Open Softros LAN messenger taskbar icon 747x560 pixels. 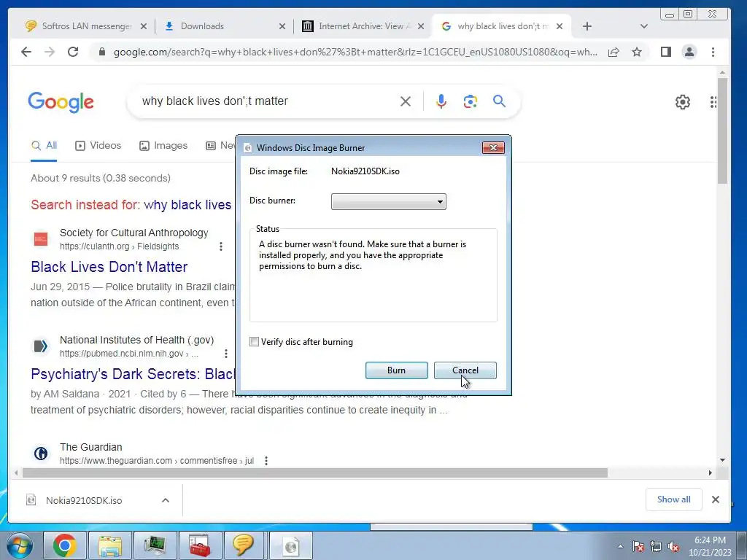(x=243, y=545)
